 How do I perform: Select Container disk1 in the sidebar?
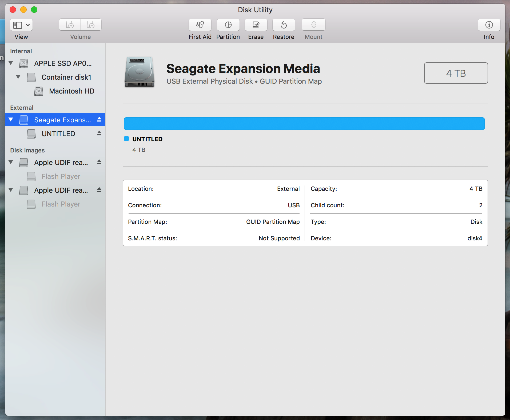point(55,77)
